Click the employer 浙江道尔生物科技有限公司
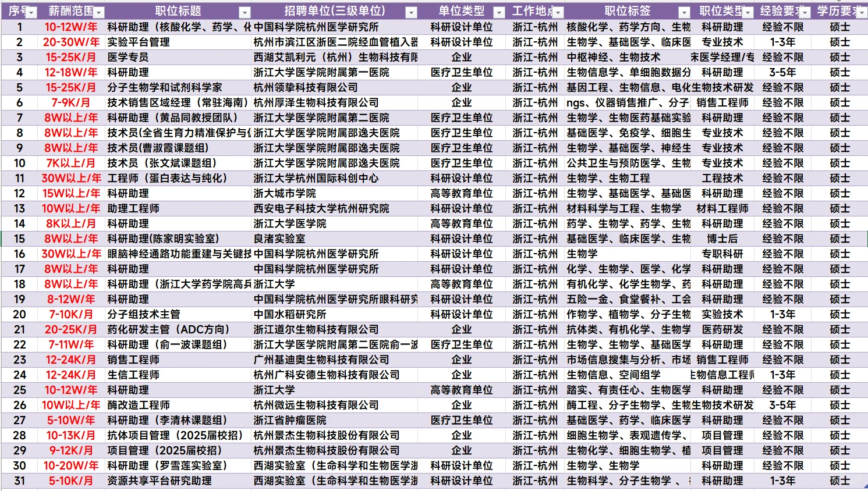This screenshot has width=868, height=491. [316, 329]
